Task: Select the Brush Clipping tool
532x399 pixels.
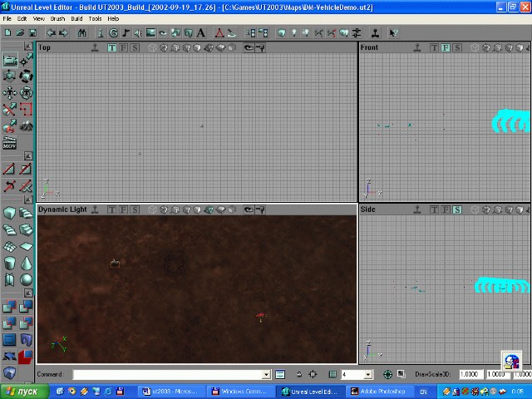Action: 10,109
